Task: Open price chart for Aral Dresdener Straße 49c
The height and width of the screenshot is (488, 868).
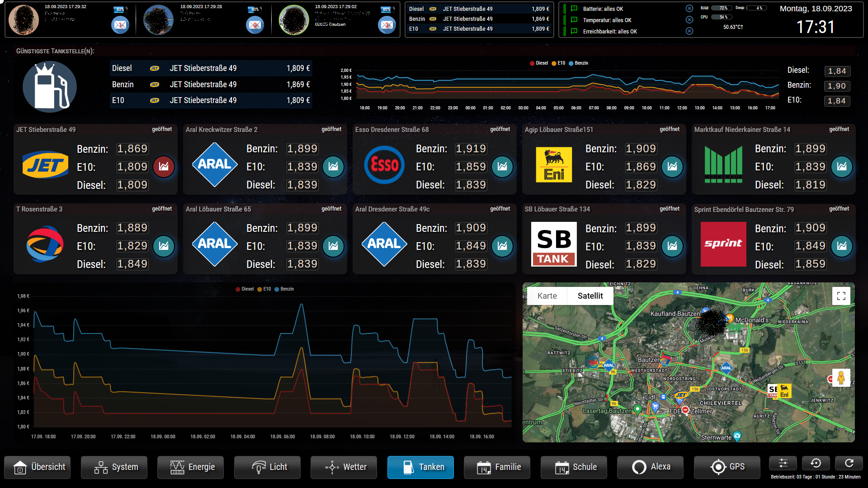Action: pos(502,246)
